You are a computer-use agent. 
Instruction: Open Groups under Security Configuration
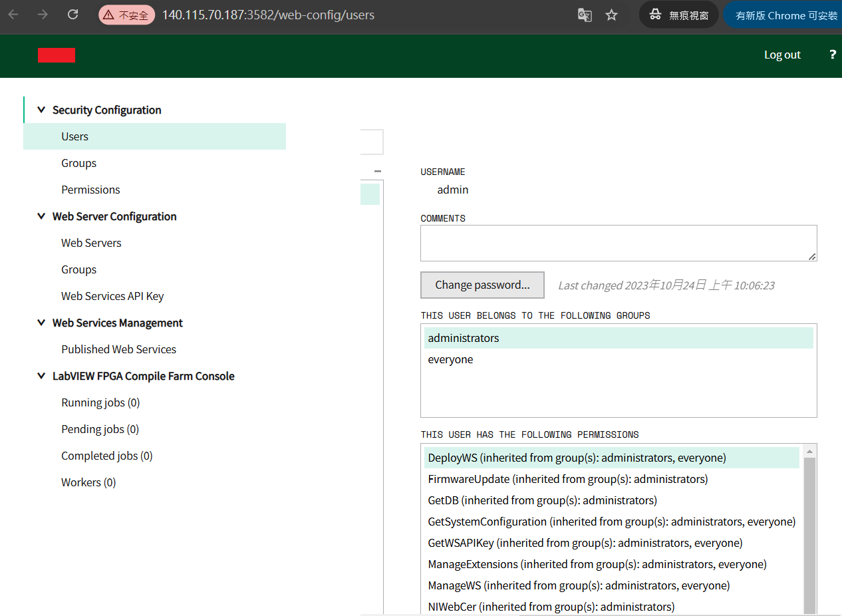click(78, 163)
